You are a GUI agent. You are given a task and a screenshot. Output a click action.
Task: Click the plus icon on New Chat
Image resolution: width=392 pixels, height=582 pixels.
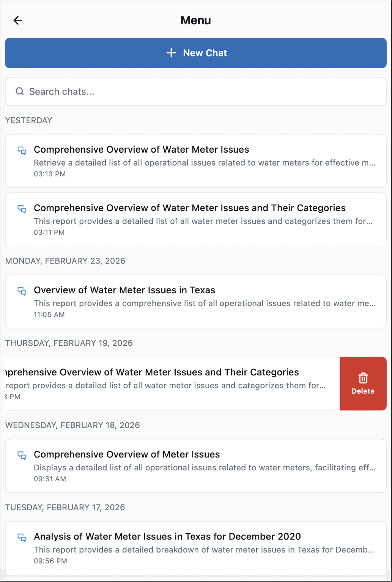[172, 53]
